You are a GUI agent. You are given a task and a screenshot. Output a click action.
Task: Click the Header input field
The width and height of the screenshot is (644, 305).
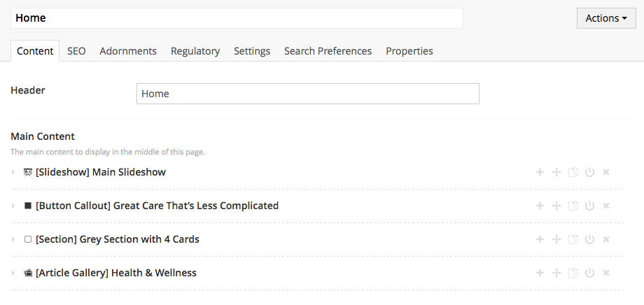[307, 94]
